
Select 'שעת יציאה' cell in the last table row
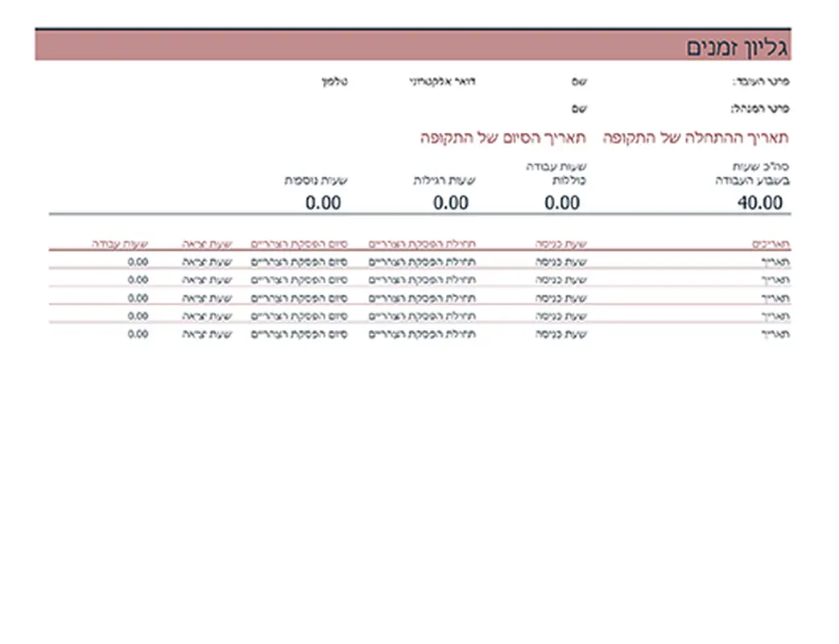coord(207,334)
